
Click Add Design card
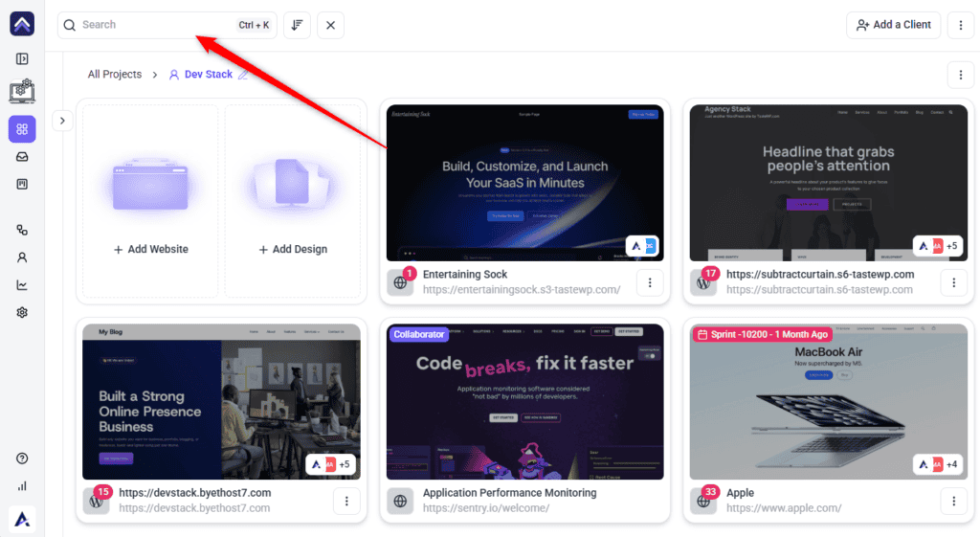[293, 201]
